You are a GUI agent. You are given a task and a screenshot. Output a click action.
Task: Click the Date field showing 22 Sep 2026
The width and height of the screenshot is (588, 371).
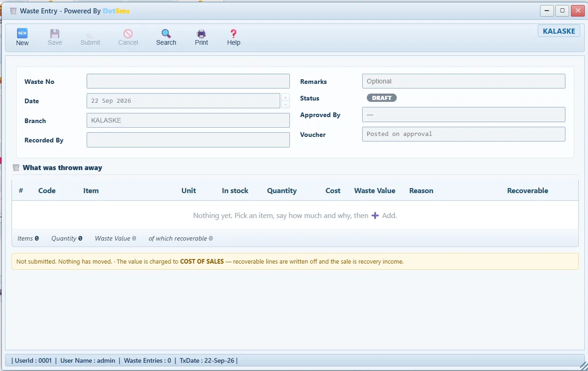pos(183,101)
